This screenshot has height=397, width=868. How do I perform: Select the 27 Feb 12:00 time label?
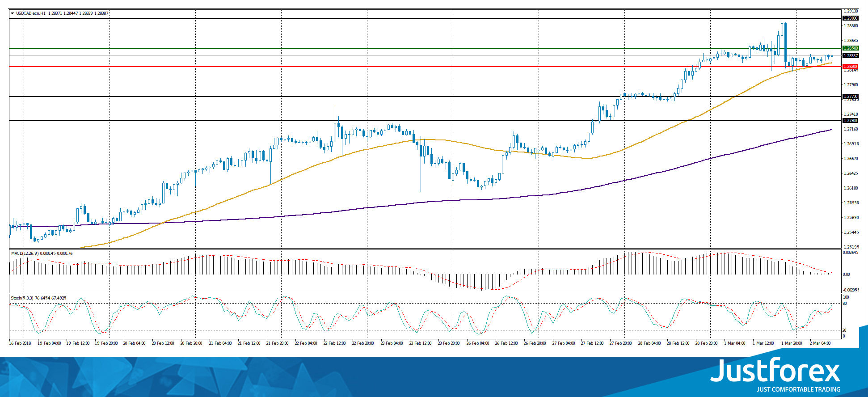click(592, 343)
